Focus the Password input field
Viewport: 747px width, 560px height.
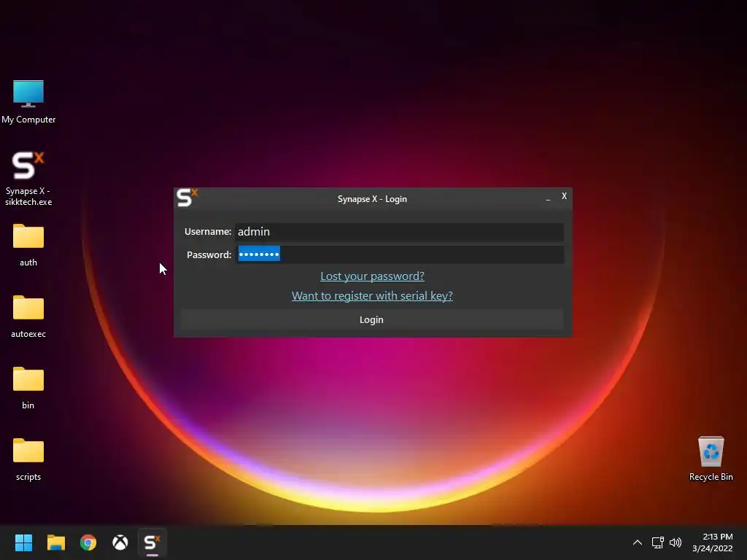400,254
